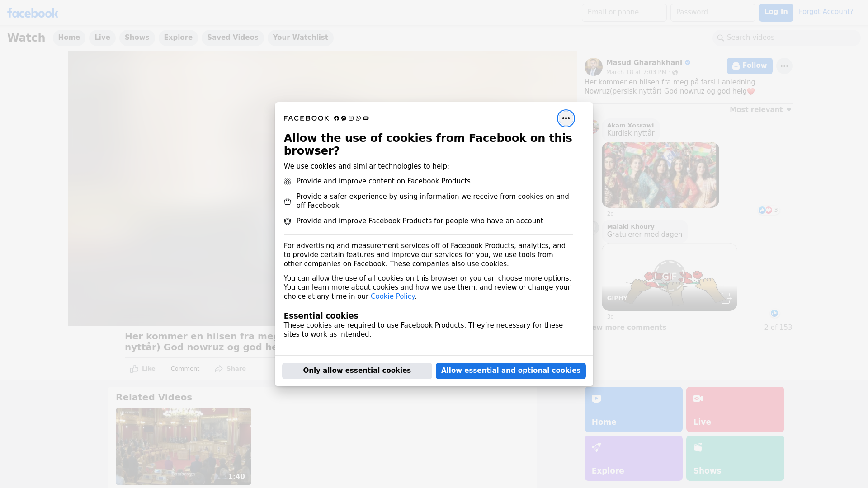Open the external link icon on Giphy card

click(x=726, y=298)
